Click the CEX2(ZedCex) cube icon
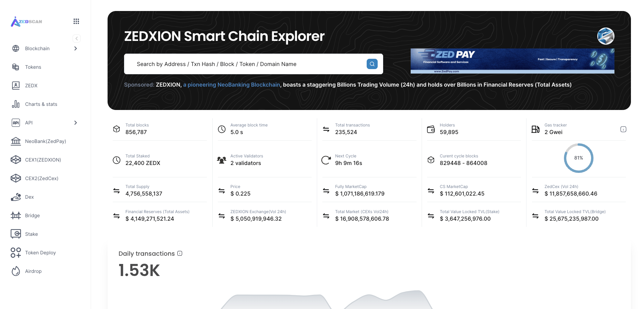This screenshot has height=309, width=644. (16, 178)
